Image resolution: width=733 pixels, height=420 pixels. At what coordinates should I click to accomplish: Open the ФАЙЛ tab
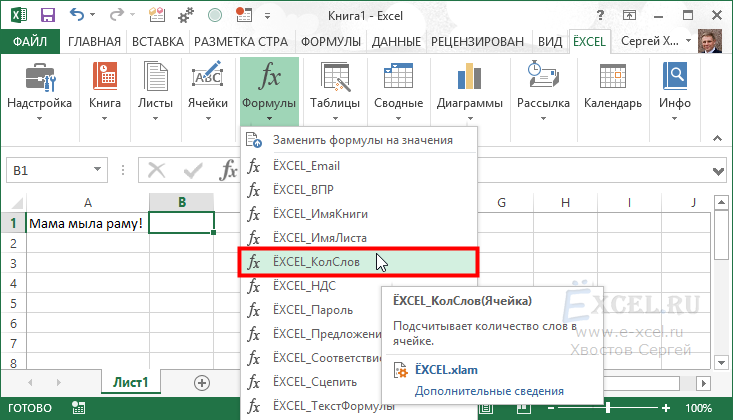click(30, 41)
